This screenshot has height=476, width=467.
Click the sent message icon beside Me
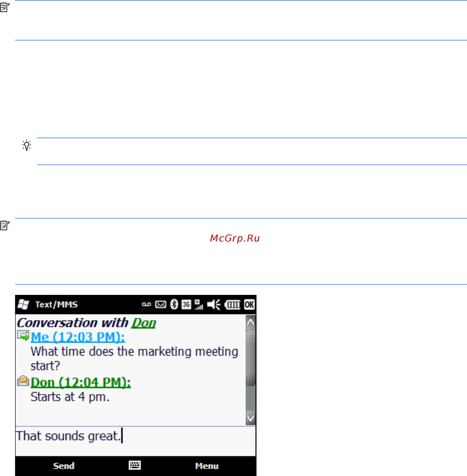click(23, 336)
